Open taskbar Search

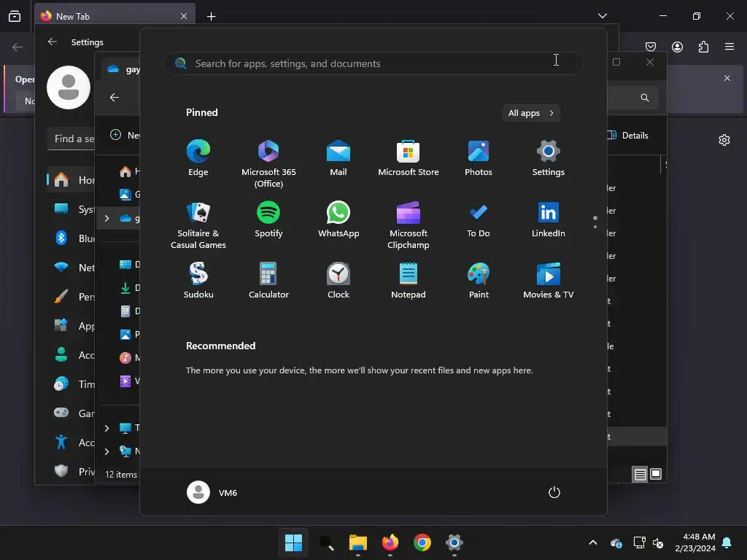coord(326,542)
